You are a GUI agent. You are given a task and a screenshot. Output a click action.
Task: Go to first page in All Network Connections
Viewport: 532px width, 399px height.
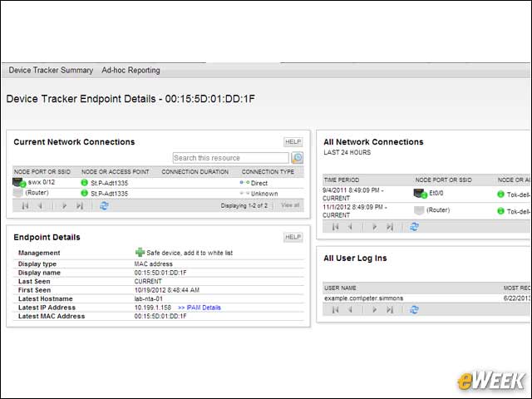point(336,227)
